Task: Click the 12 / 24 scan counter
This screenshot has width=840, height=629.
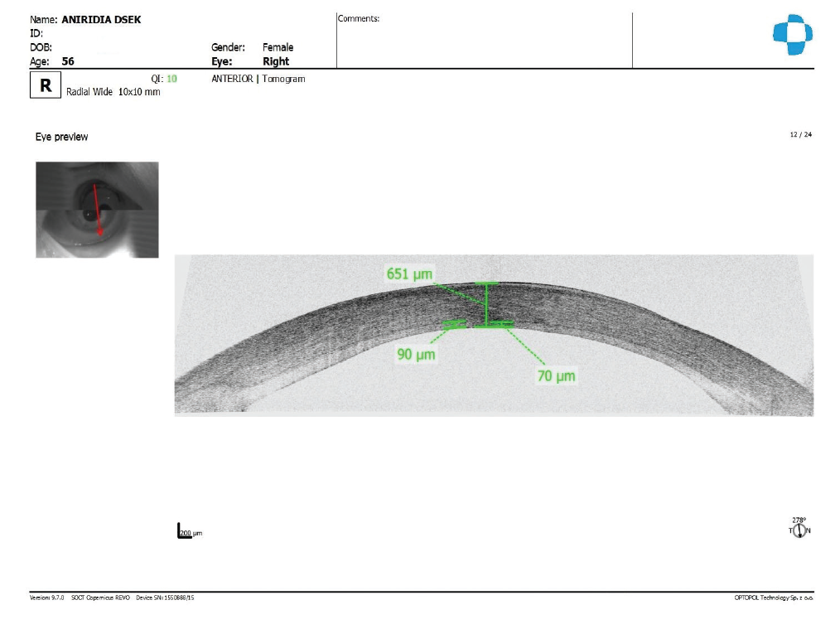Action: (800, 134)
